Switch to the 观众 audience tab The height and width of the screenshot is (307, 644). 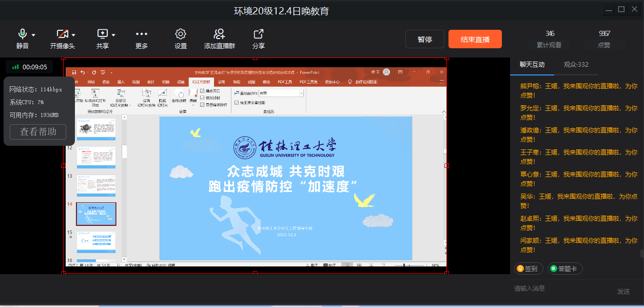(x=576, y=65)
